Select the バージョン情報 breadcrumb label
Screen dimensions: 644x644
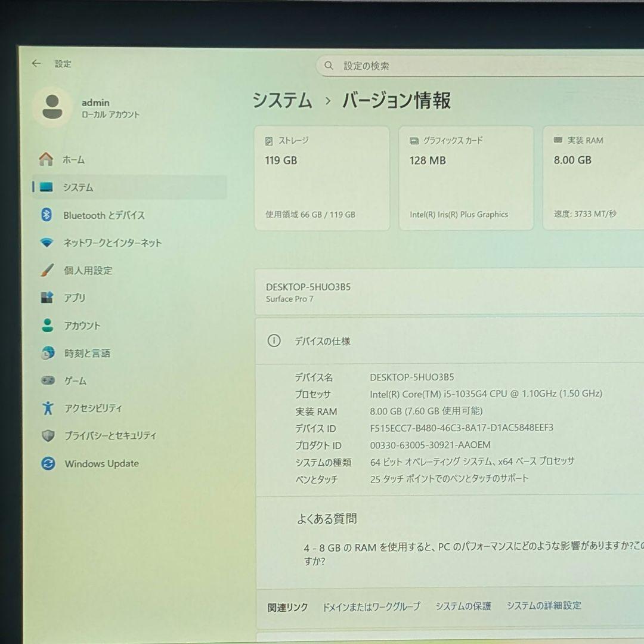[x=395, y=101]
